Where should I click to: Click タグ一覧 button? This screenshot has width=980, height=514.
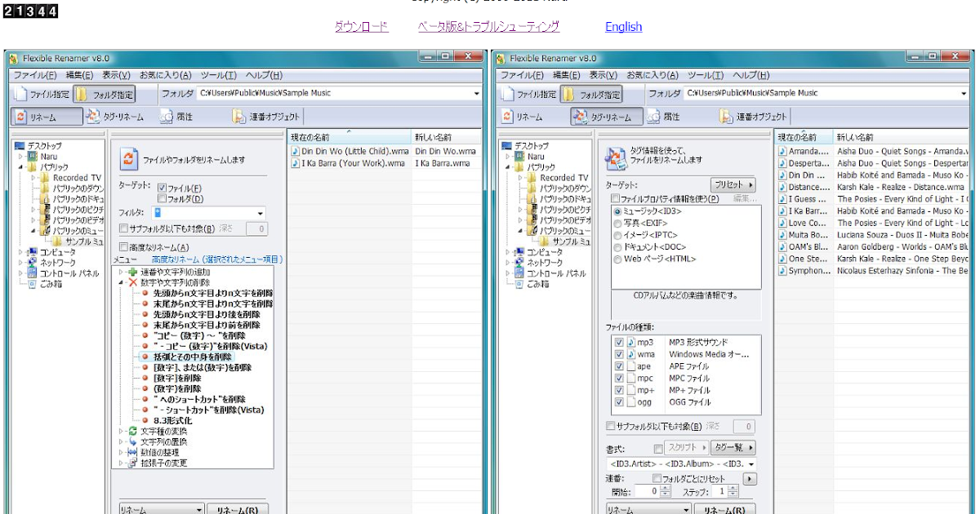tap(733, 447)
